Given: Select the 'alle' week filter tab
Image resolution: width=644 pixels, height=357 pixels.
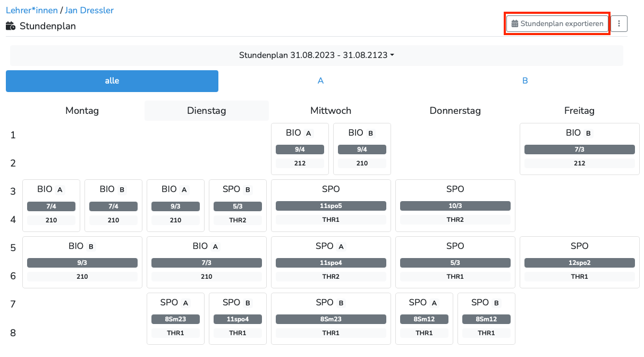Looking at the screenshot, I should click(112, 81).
